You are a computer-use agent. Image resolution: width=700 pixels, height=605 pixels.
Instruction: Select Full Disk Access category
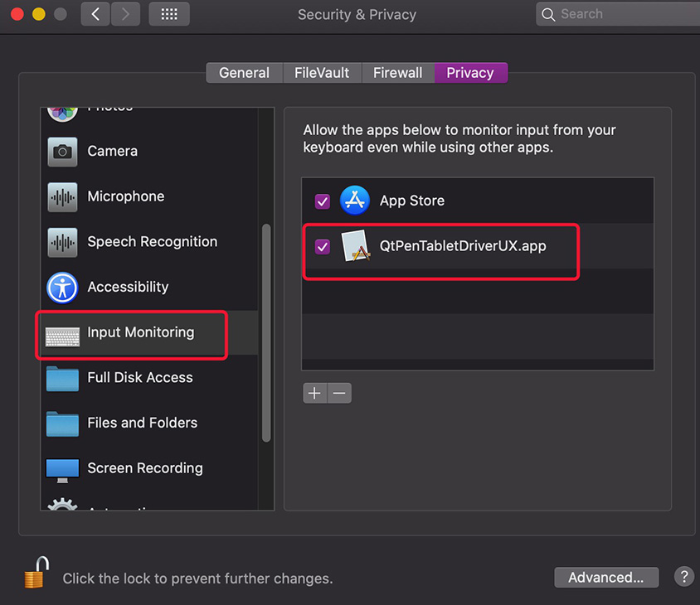(x=149, y=378)
